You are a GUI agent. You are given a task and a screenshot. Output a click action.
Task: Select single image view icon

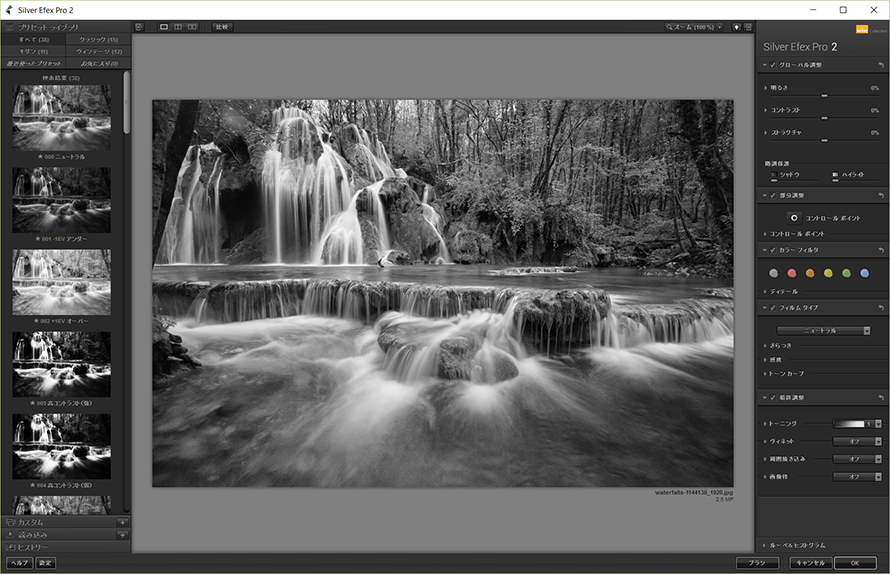pos(164,27)
